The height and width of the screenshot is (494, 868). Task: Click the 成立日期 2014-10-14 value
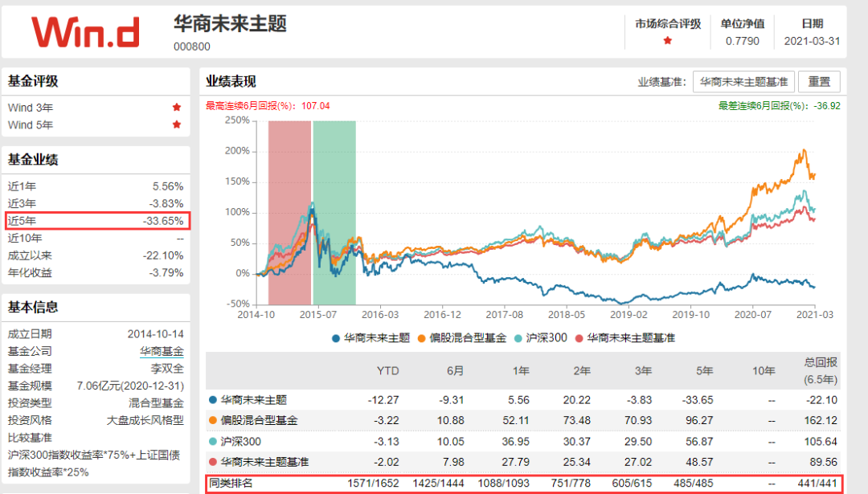(156, 334)
